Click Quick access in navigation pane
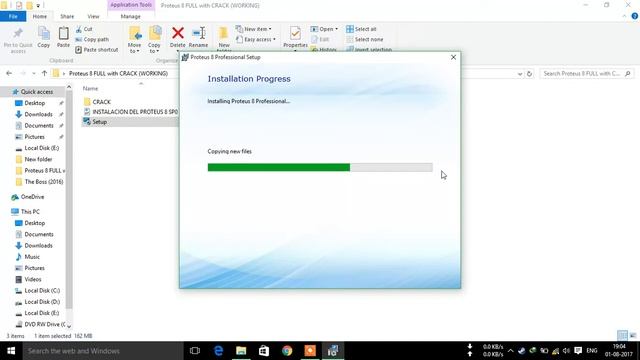This screenshot has height=360, width=640. [x=37, y=92]
